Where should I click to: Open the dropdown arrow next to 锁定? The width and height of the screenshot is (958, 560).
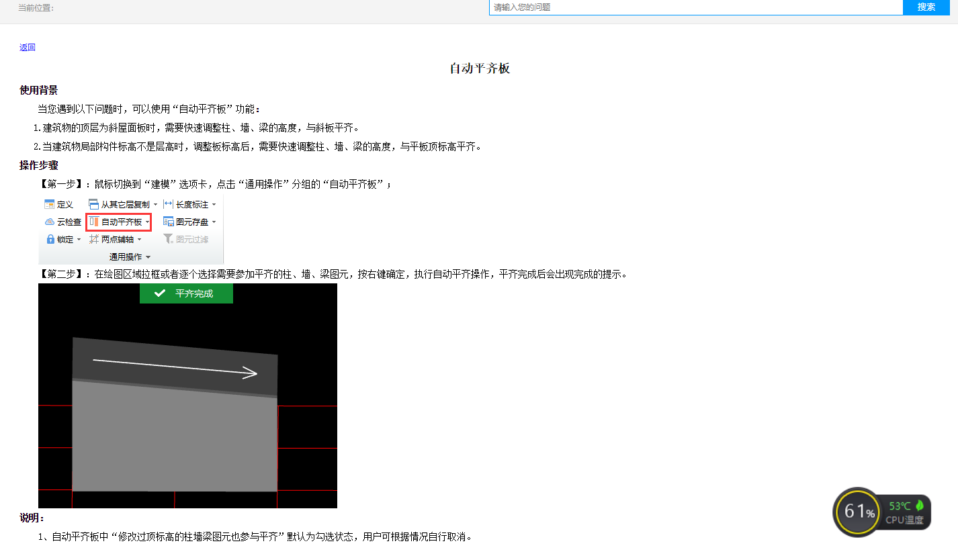pos(79,240)
